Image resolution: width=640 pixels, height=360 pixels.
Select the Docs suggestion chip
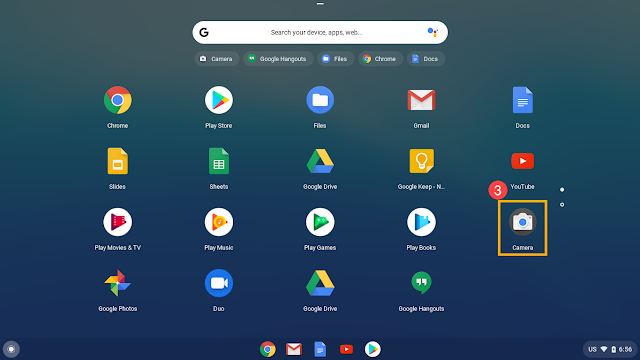[x=426, y=59]
